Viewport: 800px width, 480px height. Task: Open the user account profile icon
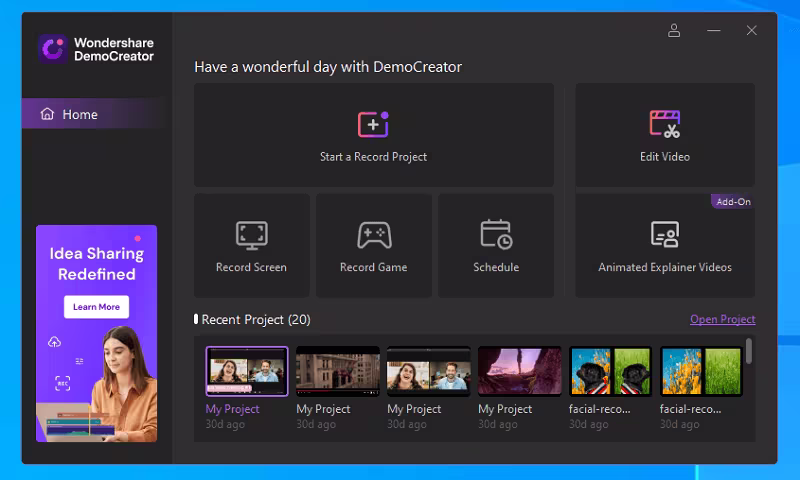(674, 31)
